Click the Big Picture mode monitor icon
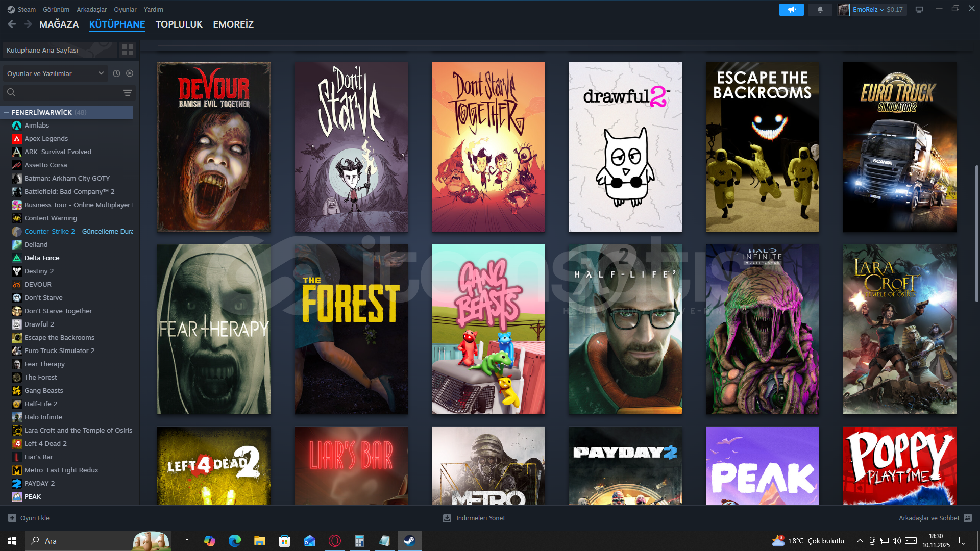Image resolution: width=980 pixels, height=551 pixels. tap(919, 10)
